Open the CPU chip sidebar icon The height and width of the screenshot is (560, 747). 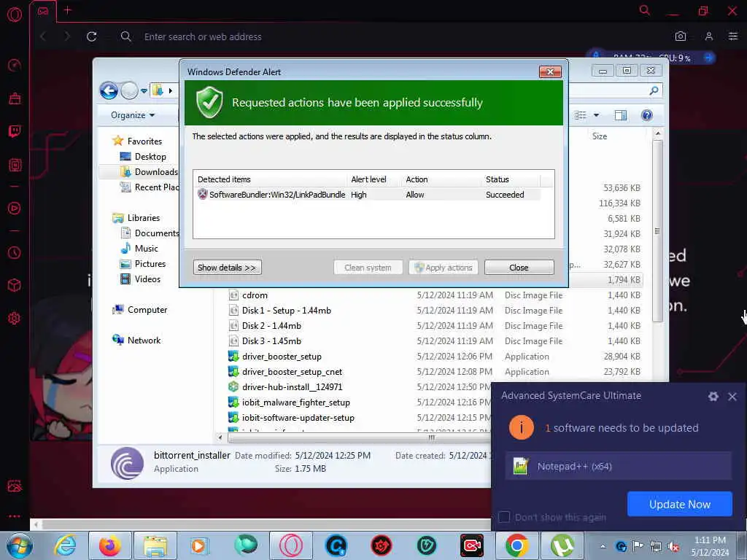[x=15, y=166]
